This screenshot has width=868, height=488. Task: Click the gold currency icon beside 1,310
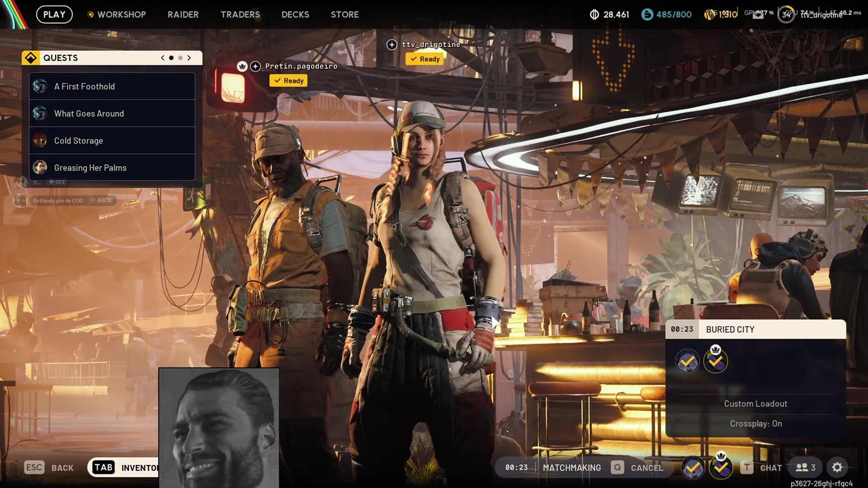[x=710, y=14]
